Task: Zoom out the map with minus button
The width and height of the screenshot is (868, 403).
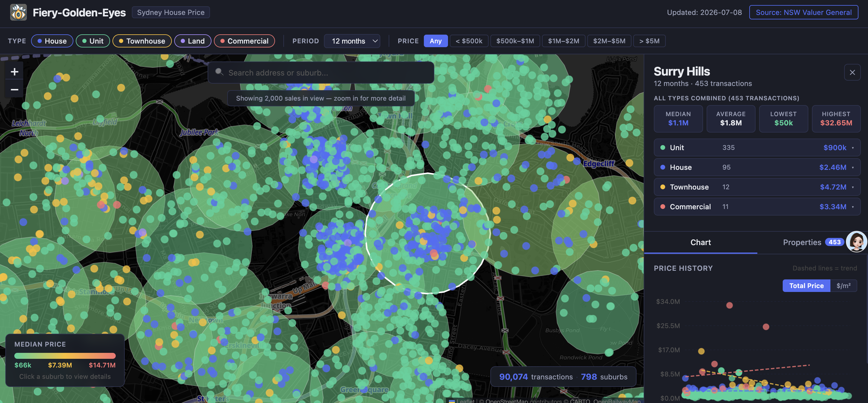Action: click(14, 89)
